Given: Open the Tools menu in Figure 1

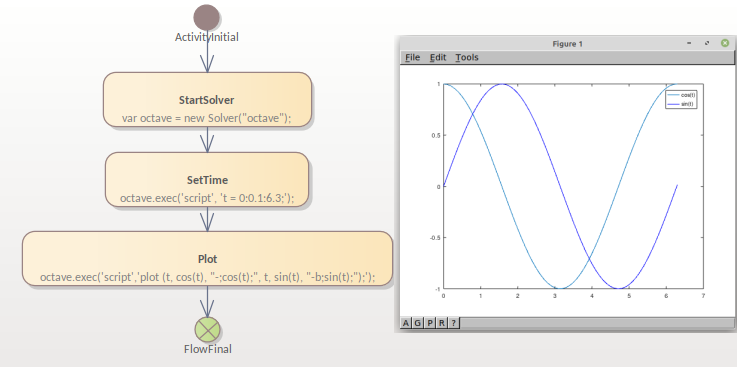Looking at the screenshot, I should (467, 57).
